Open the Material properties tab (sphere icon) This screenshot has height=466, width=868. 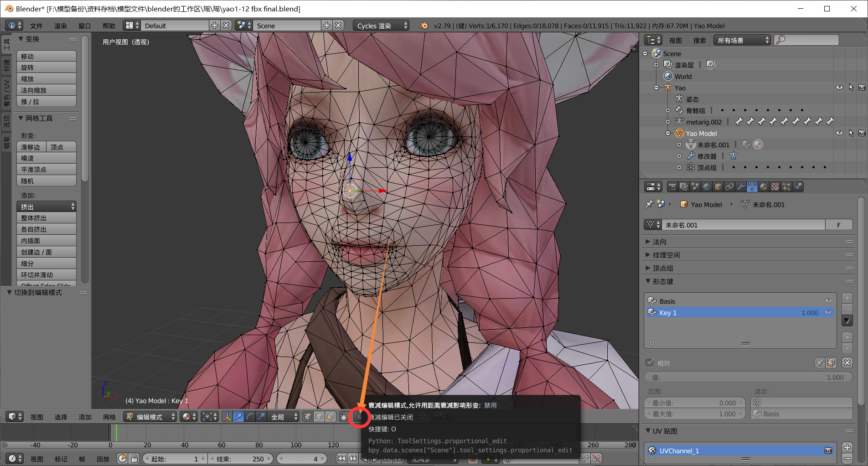pyautogui.click(x=764, y=187)
